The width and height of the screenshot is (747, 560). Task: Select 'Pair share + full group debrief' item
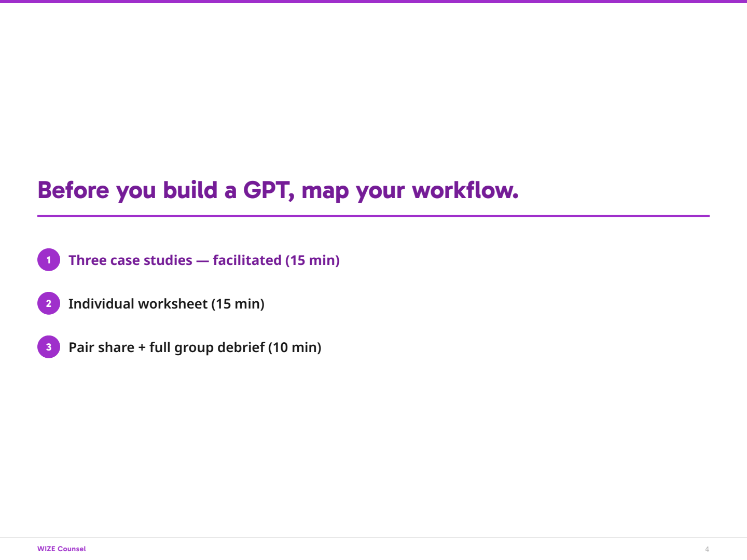coord(195,347)
